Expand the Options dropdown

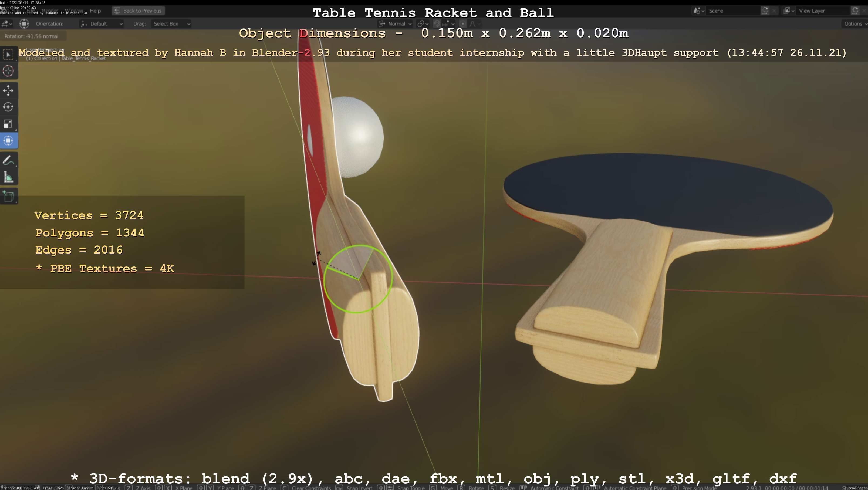pos(855,23)
